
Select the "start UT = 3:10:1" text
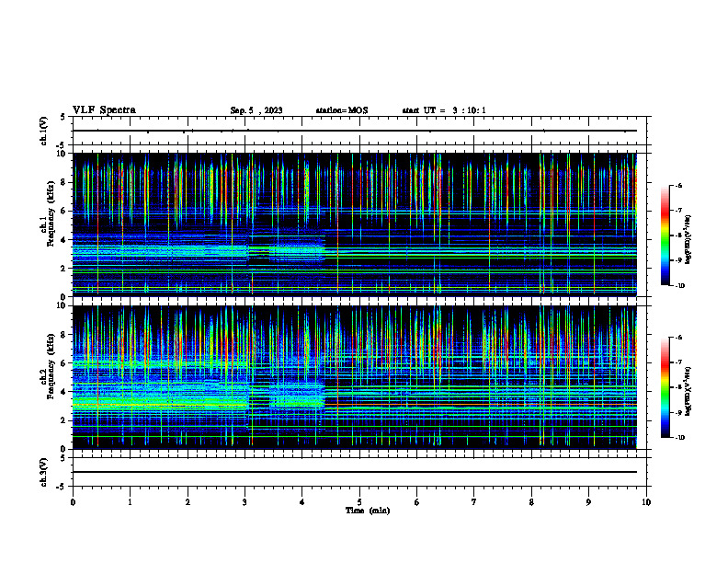(x=444, y=110)
